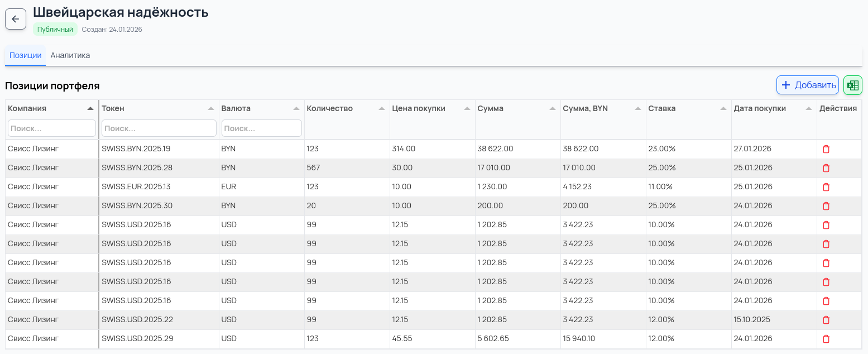Sort by Количество column

[381, 109]
